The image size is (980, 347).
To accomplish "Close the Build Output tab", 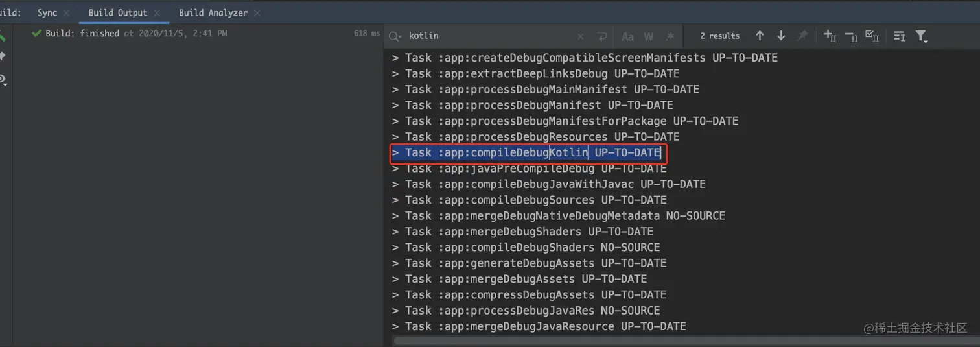I will click(x=159, y=13).
